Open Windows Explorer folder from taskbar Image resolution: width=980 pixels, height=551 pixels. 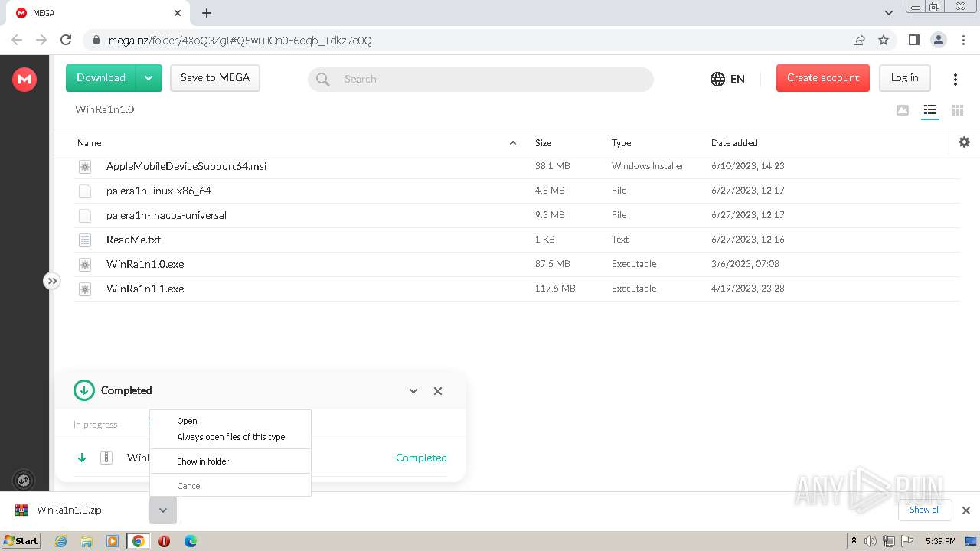click(87, 541)
